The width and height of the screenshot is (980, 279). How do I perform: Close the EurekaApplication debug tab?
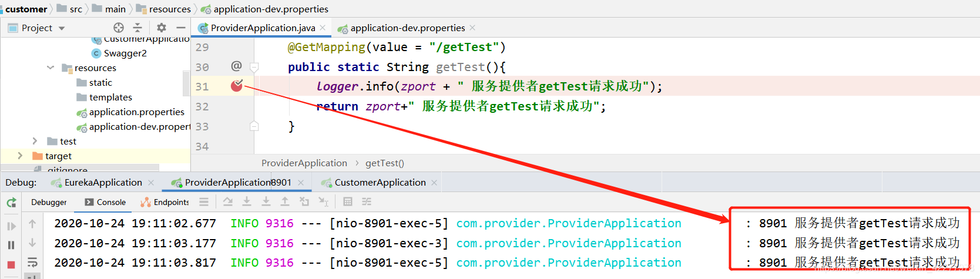[151, 183]
